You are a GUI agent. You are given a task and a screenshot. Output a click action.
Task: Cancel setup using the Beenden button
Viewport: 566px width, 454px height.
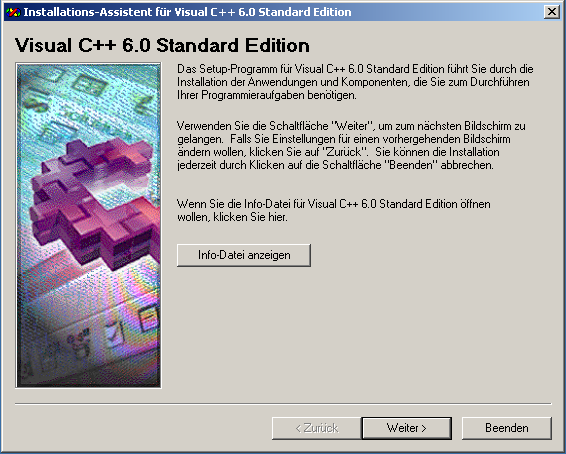(507, 428)
